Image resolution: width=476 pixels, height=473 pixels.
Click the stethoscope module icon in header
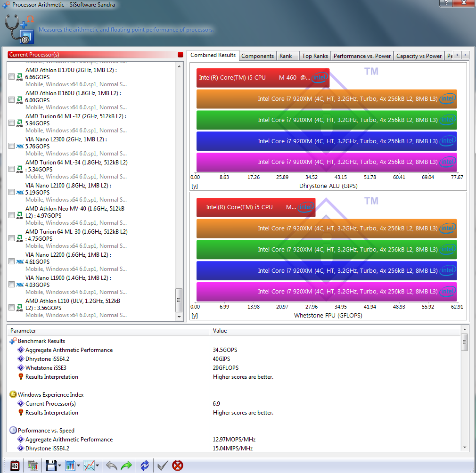point(19,29)
